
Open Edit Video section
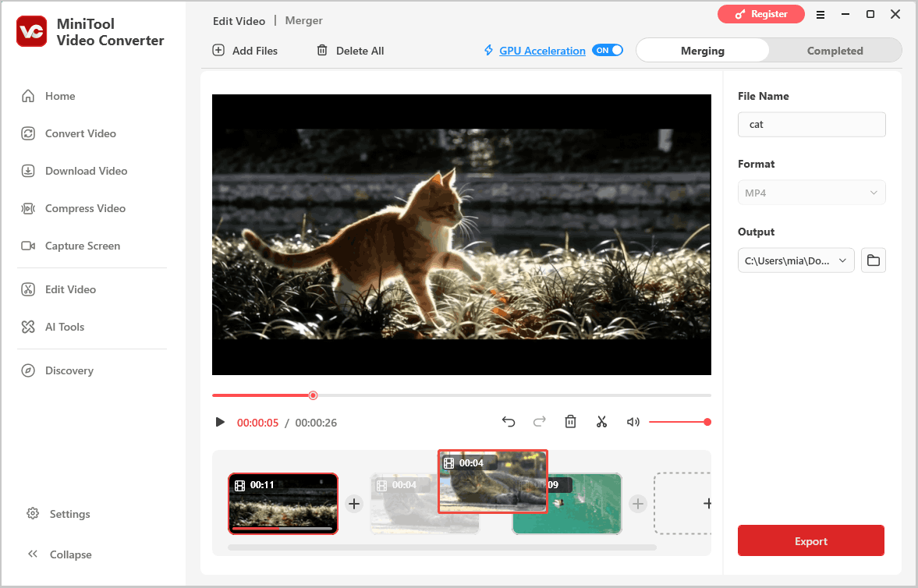click(x=58, y=289)
